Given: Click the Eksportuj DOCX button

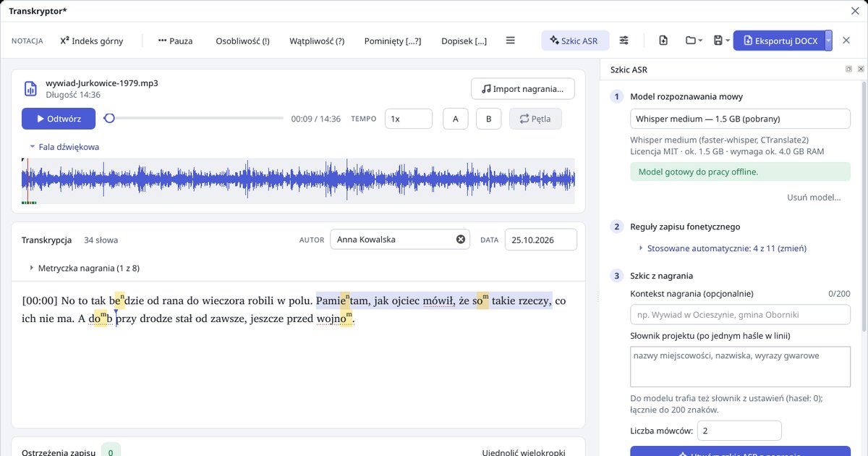Looking at the screenshot, I should (x=779, y=41).
